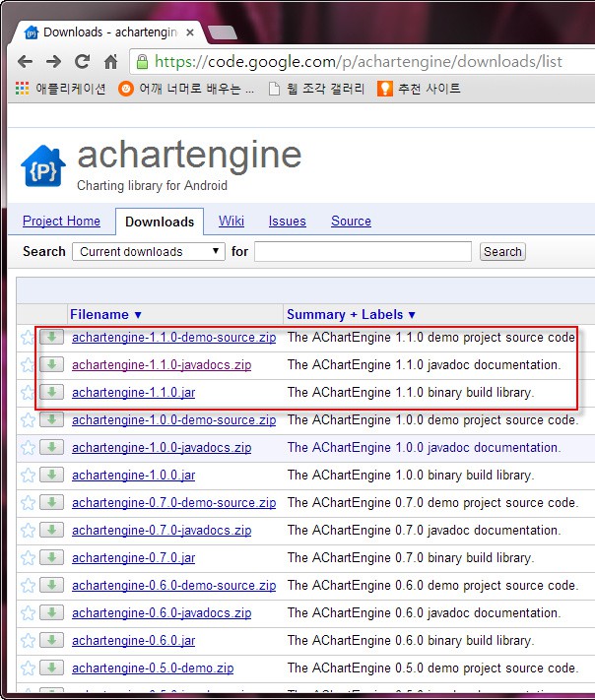Open the '웹 조각 갤러리' bookmark
Image resolution: width=595 pixels, height=700 pixels.
pos(316,89)
